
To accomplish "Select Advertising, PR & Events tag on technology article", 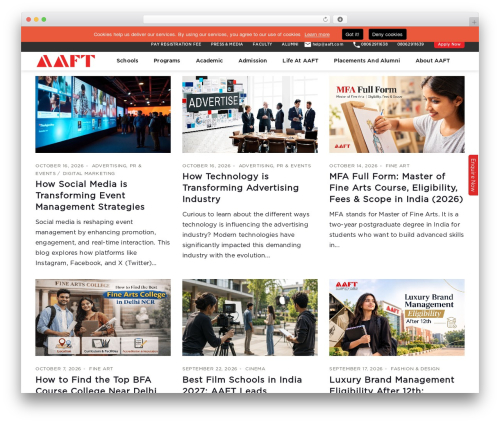I will (x=275, y=166).
